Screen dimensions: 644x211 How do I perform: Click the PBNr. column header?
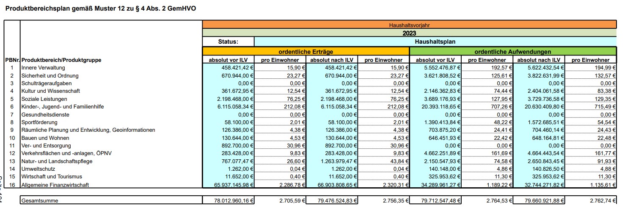(12, 60)
